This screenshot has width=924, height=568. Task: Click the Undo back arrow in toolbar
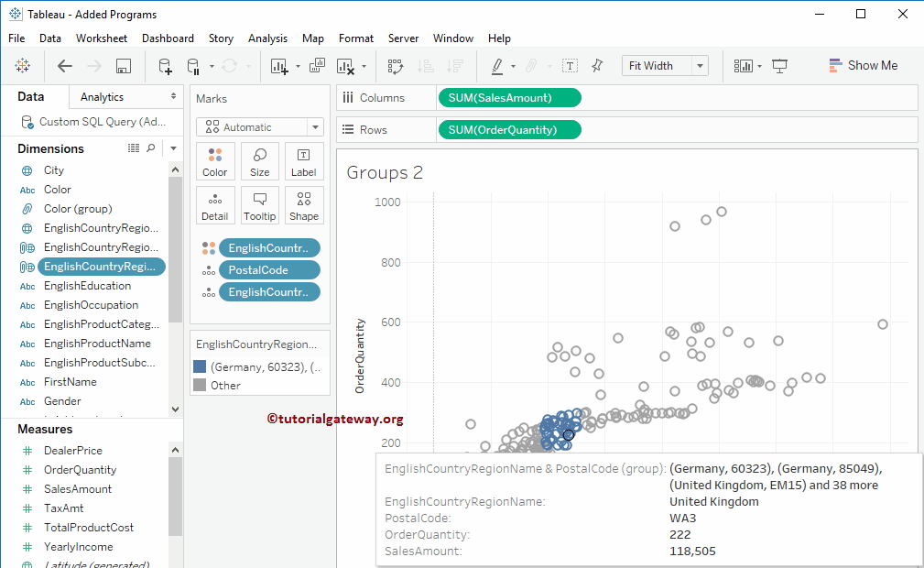[x=65, y=66]
